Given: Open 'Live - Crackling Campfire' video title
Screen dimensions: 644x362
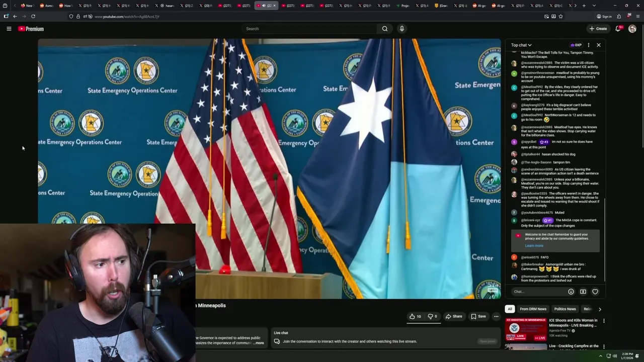Looking at the screenshot, I should point(574,346).
